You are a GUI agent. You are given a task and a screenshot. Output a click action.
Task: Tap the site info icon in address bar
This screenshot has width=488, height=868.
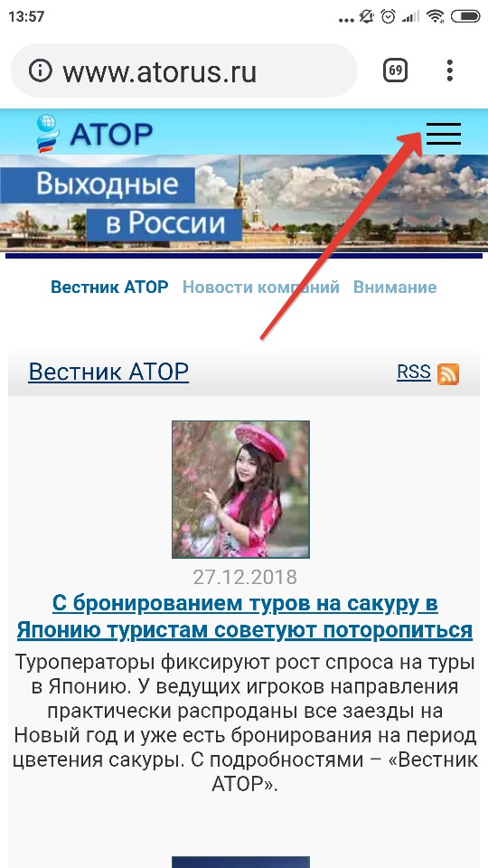(x=40, y=71)
